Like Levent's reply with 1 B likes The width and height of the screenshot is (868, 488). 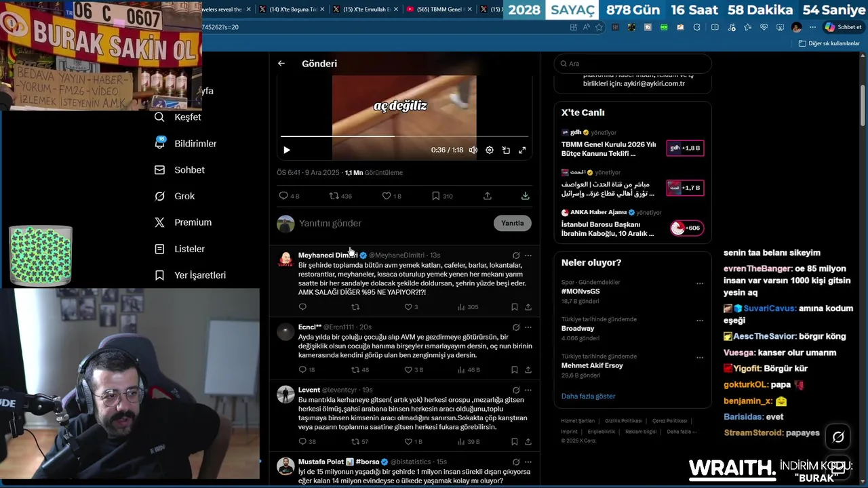414,442
